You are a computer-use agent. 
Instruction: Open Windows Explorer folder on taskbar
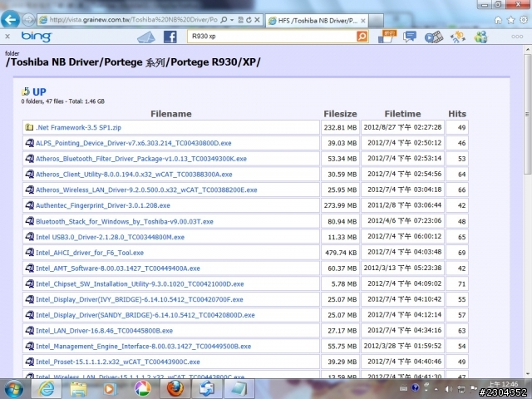(x=78, y=389)
